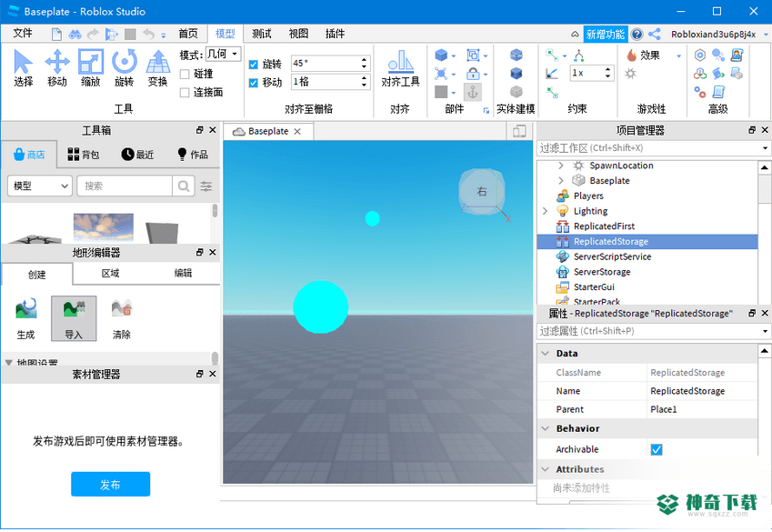Activate the 移动 (Move) tool
The height and width of the screenshot is (532, 772).
pos(57,68)
